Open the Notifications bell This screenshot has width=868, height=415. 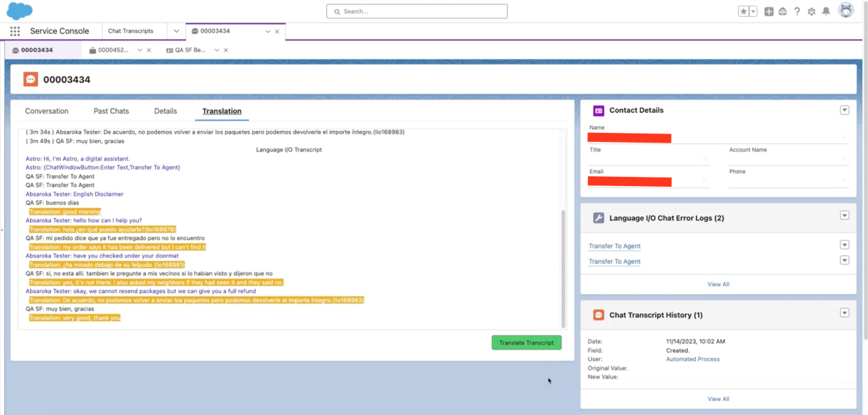(826, 12)
